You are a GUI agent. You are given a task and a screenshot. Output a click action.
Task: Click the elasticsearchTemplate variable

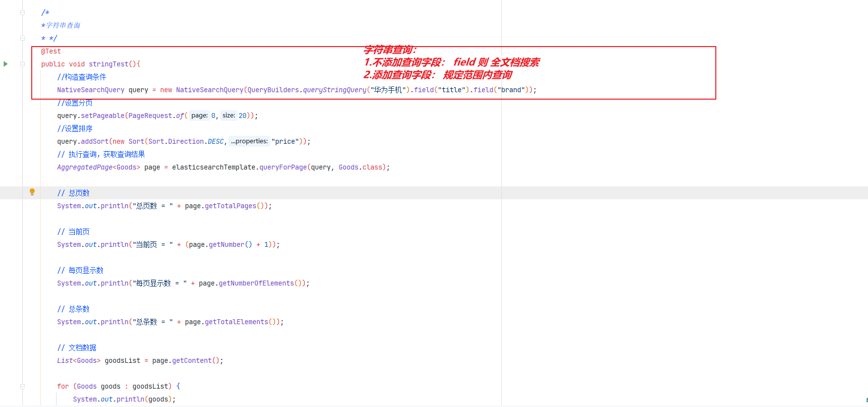(x=214, y=167)
